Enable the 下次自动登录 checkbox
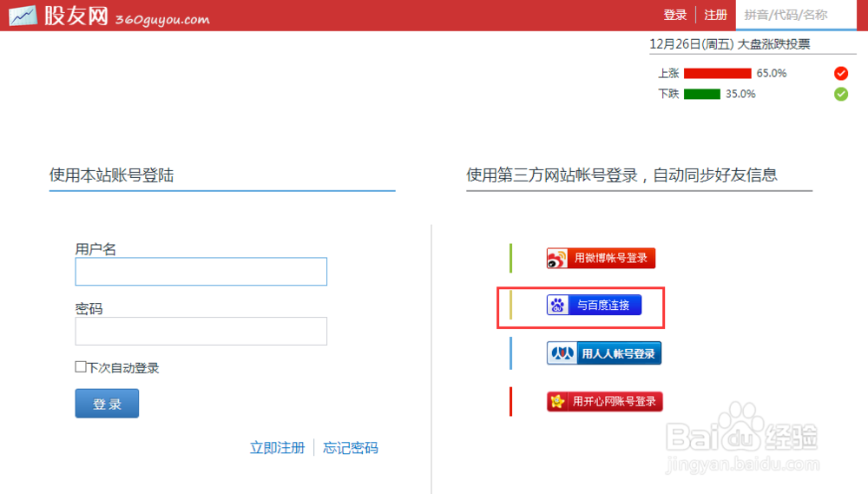868x494 pixels. point(81,366)
